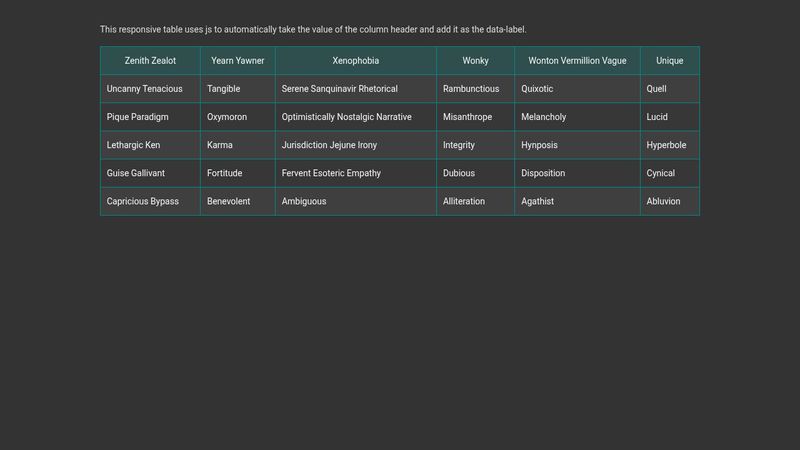Select the Uncanny Tenacious cell
Viewport: 800px width, 450px height.
150,89
